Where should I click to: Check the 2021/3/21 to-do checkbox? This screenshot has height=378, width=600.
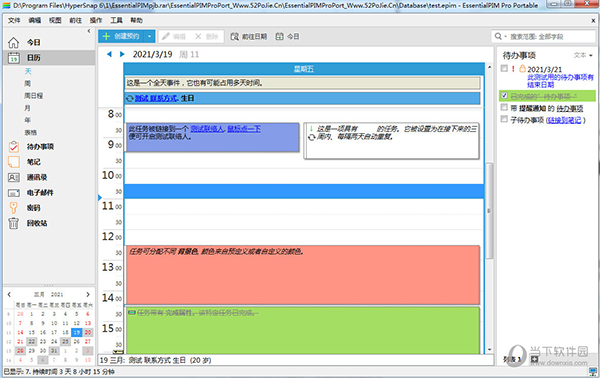click(504, 68)
